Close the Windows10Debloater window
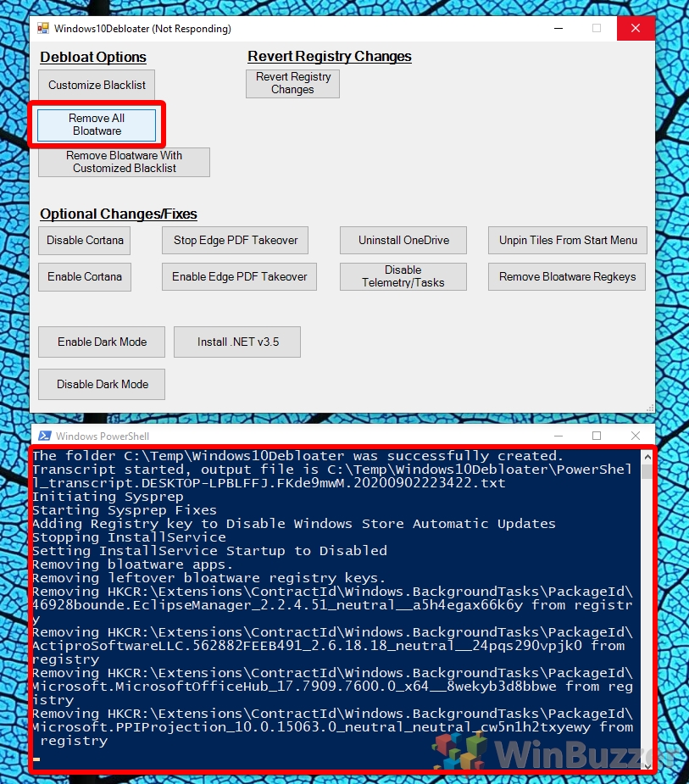 636,29
